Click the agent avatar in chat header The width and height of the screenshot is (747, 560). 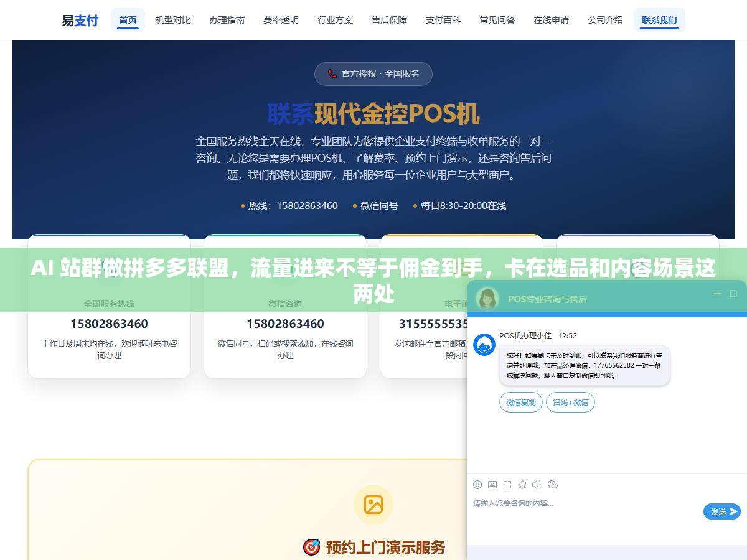487,299
